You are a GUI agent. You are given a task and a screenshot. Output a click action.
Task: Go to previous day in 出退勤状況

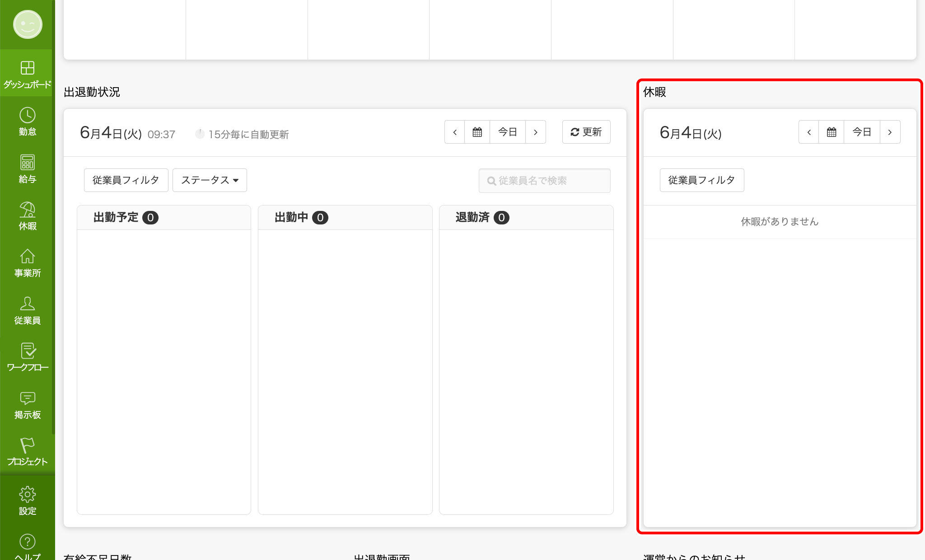[x=455, y=132]
